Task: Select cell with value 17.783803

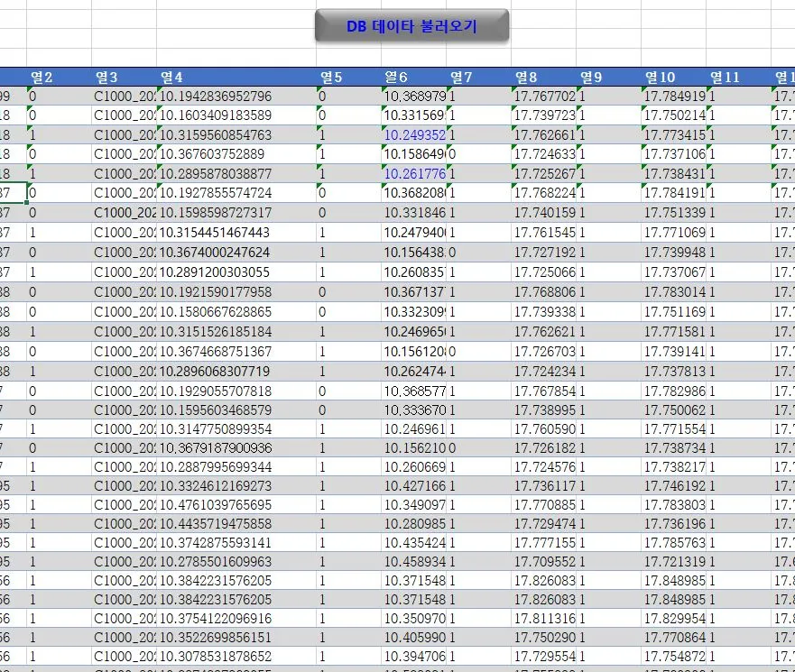Action: coord(673,505)
